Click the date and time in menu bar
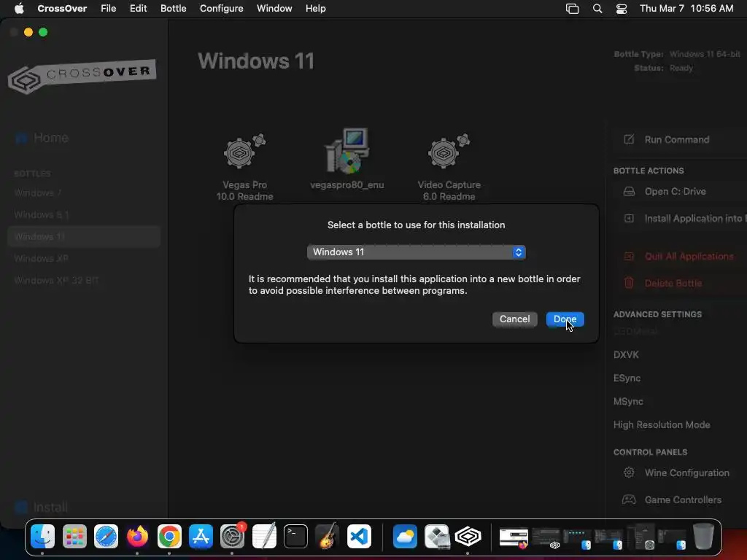The height and width of the screenshot is (560, 747). tap(686, 9)
